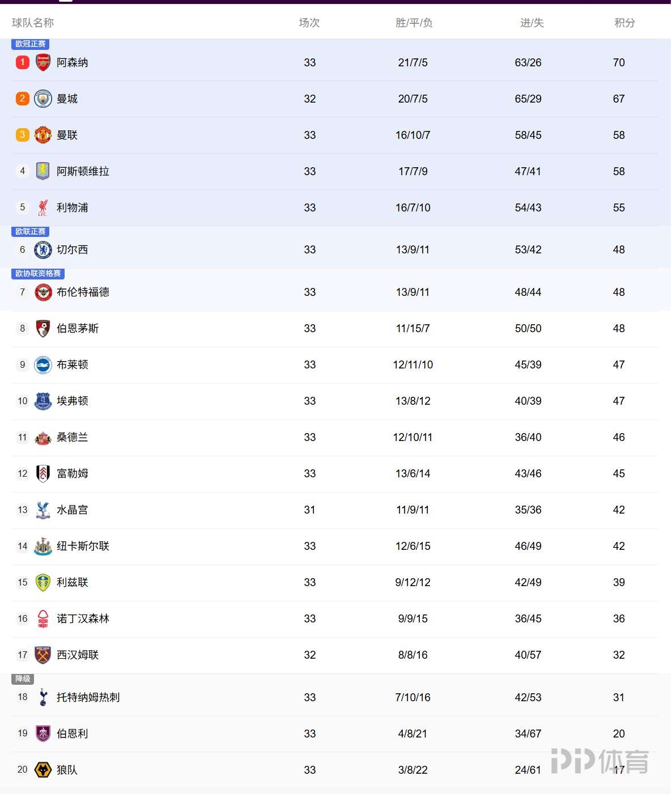Click the Arsenal club crest
The image size is (672, 797).
(x=43, y=62)
